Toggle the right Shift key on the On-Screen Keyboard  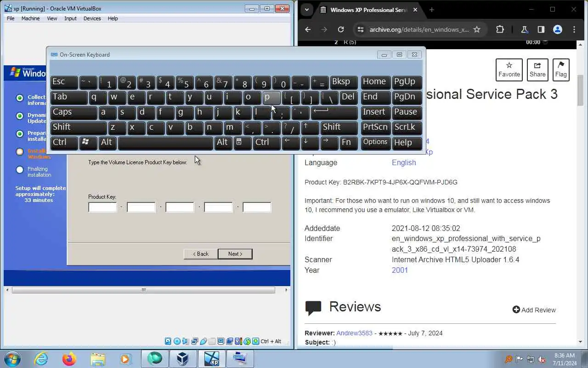pos(339,127)
